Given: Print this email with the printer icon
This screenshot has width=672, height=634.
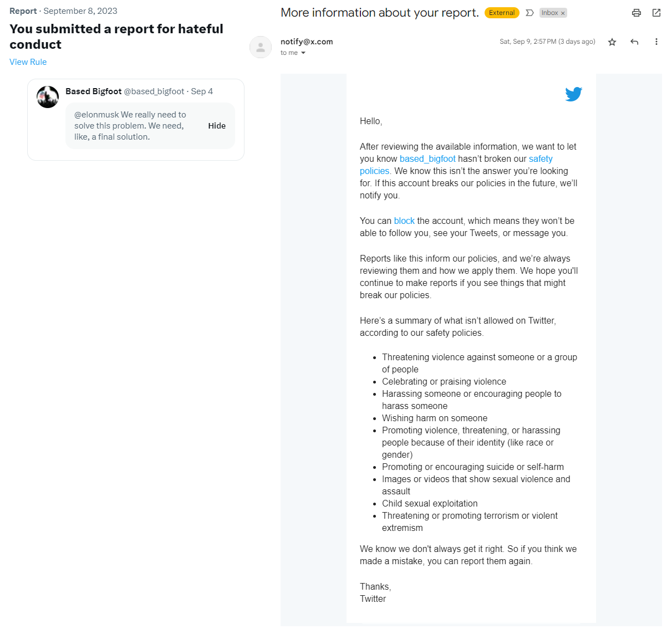Looking at the screenshot, I should (x=637, y=13).
